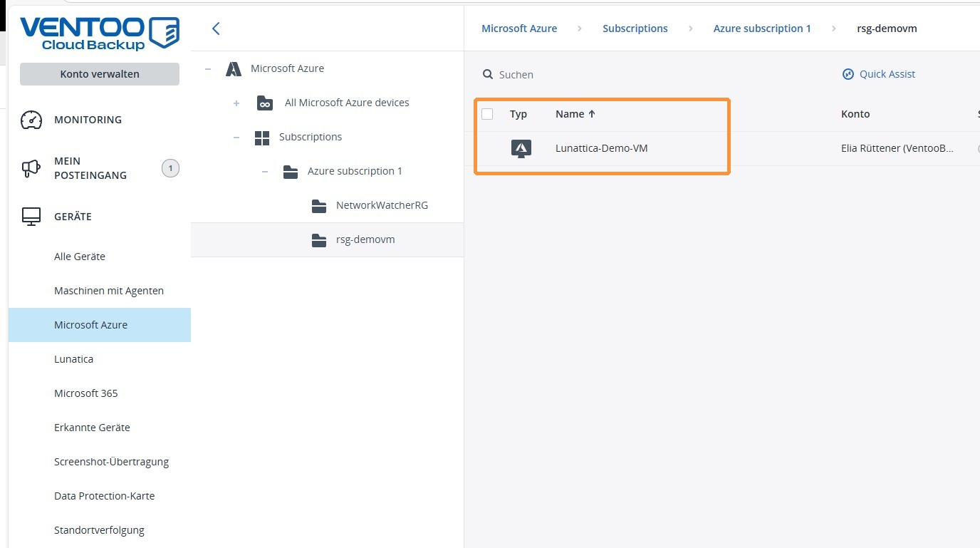Collapse Azure subscription 1 node

pyautogui.click(x=265, y=172)
